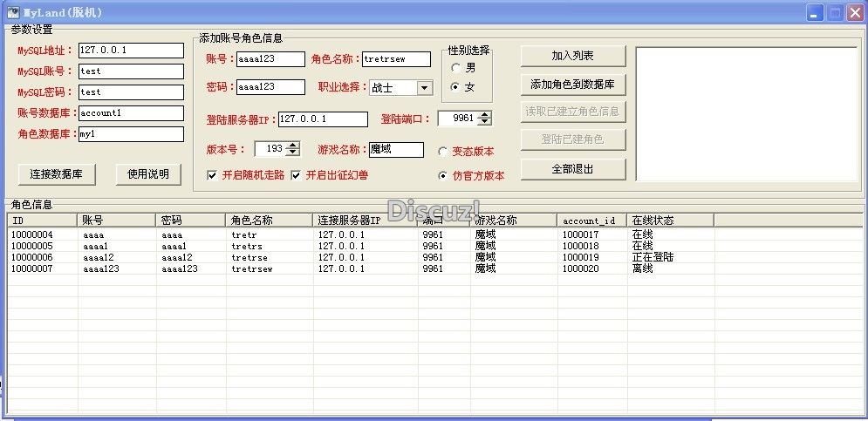868x421 pixels.
Task: Click the 在线状态 column header
Action: [x=670, y=221]
